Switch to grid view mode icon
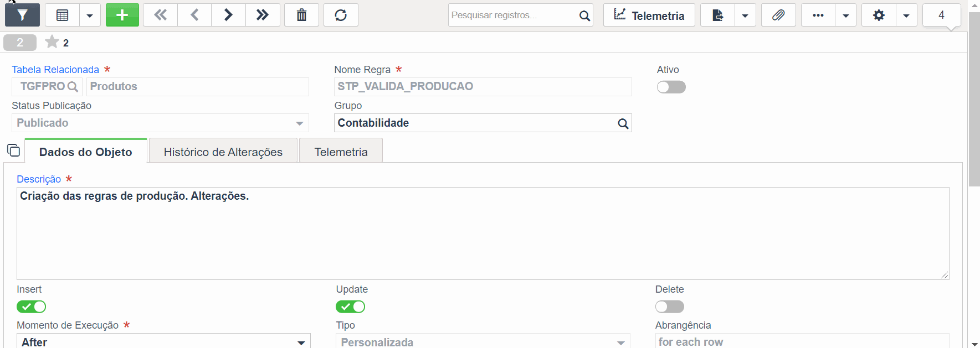The width and height of the screenshot is (980, 348). (x=62, y=15)
